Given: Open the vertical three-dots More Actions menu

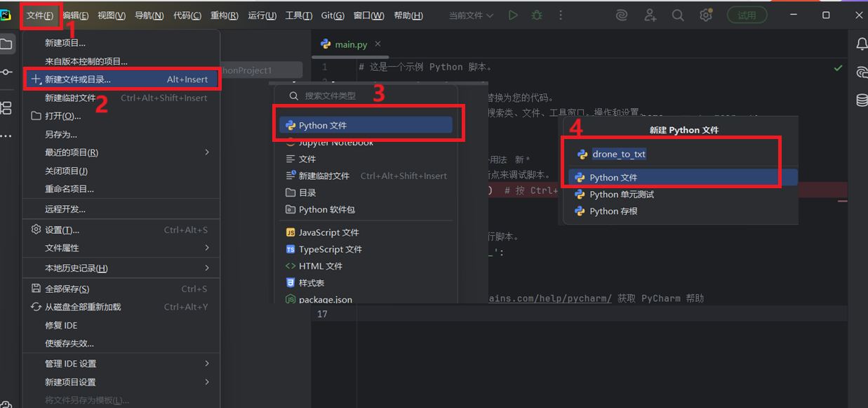Looking at the screenshot, I should (x=559, y=15).
